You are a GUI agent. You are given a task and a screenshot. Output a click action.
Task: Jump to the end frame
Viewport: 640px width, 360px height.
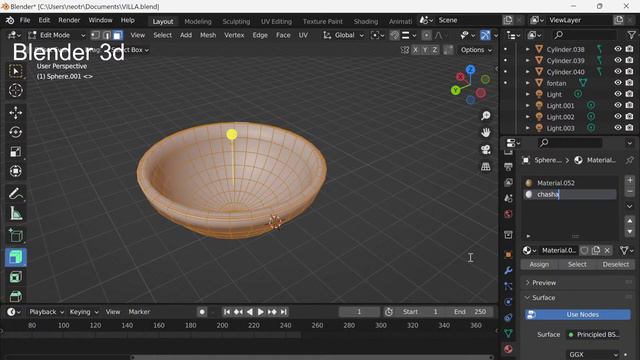coord(284,312)
